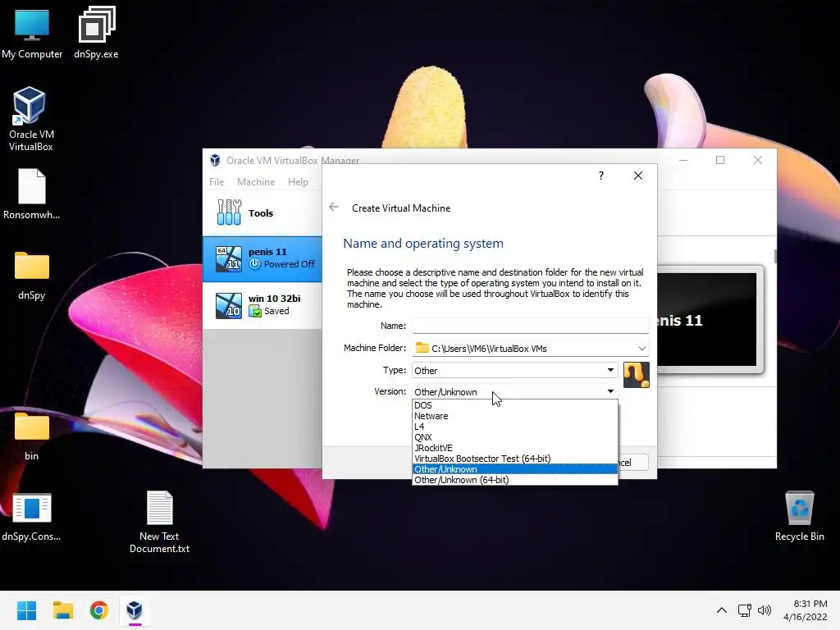This screenshot has width=840, height=630.
Task: Minimize the VirtualBox Manager window
Action: point(683,160)
